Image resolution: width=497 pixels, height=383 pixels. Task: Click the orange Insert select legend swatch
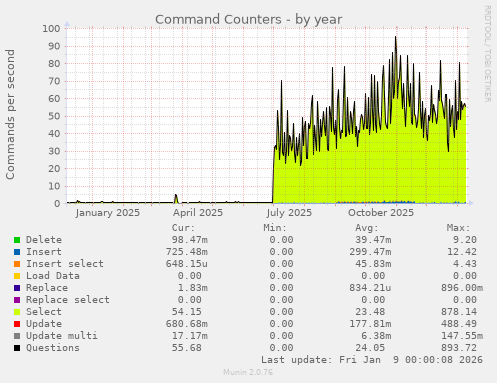(17, 264)
